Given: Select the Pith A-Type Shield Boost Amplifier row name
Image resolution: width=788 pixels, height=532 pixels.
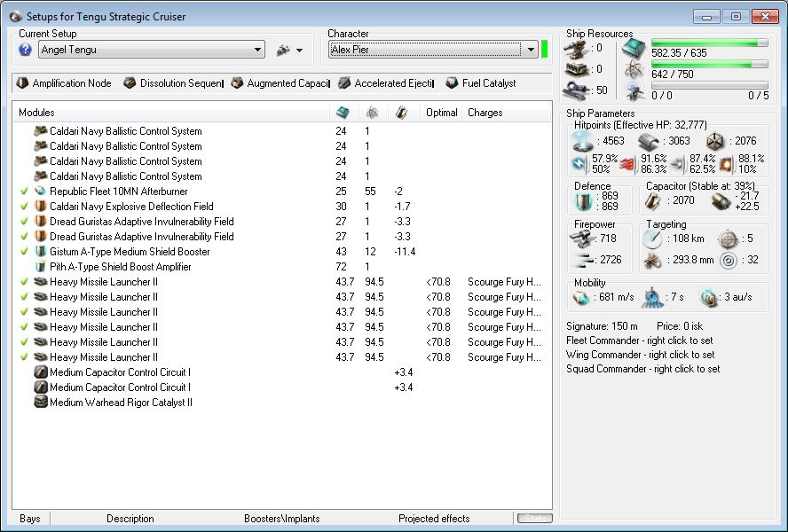Looking at the screenshot, I should tap(121, 267).
